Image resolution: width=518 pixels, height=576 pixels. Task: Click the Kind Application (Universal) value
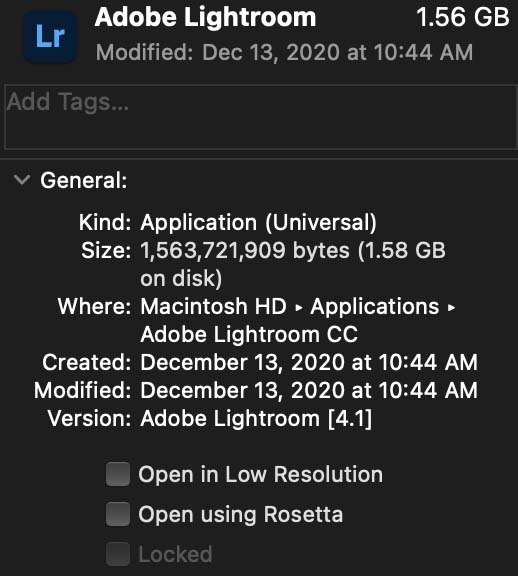258,222
